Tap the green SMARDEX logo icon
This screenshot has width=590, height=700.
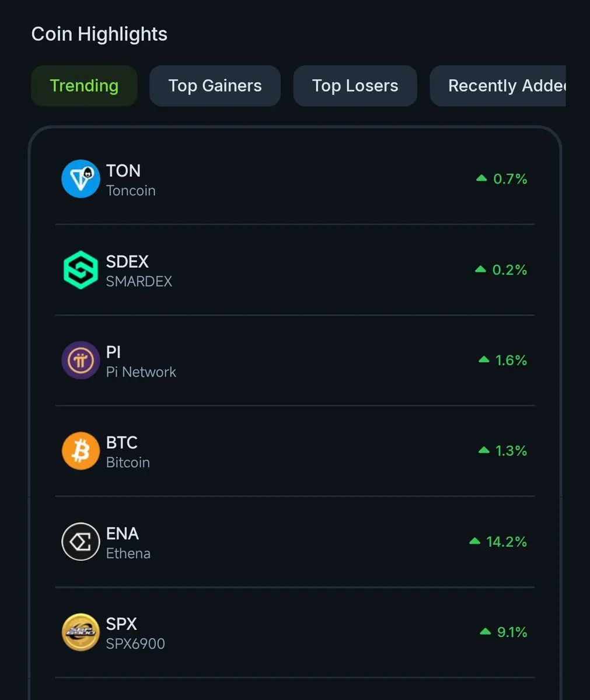(81, 270)
